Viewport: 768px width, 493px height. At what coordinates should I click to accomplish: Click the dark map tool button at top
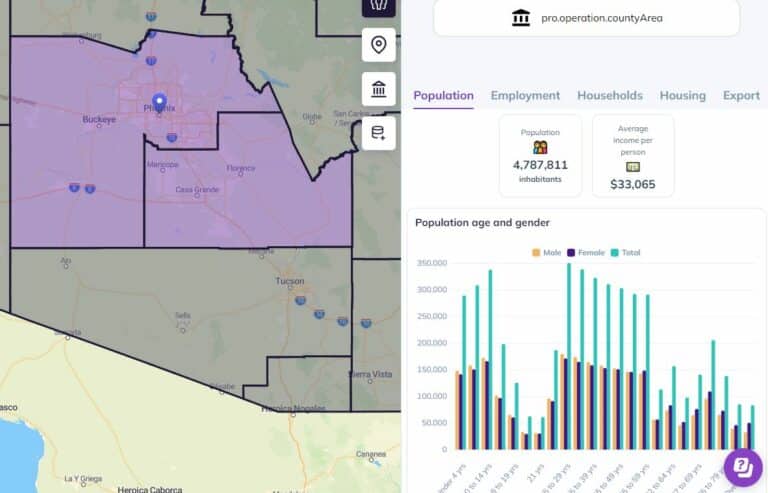click(x=379, y=7)
